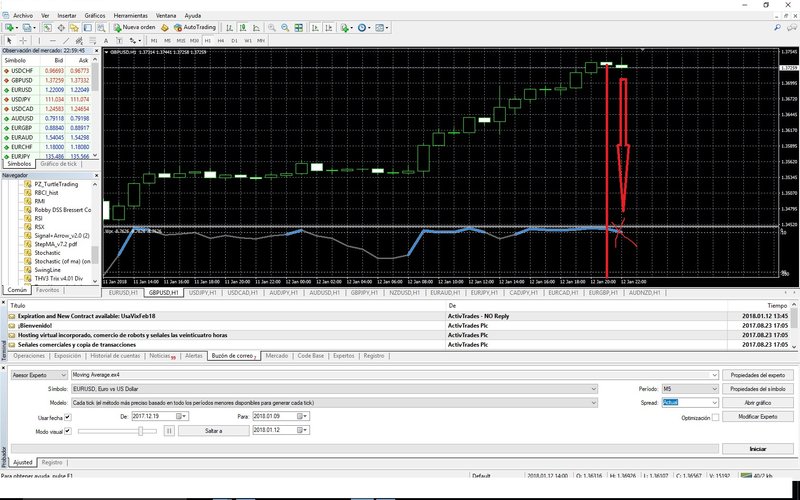Toggle the Modo visual checkbox
The width and height of the screenshot is (800, 500).
coord(67,431)
